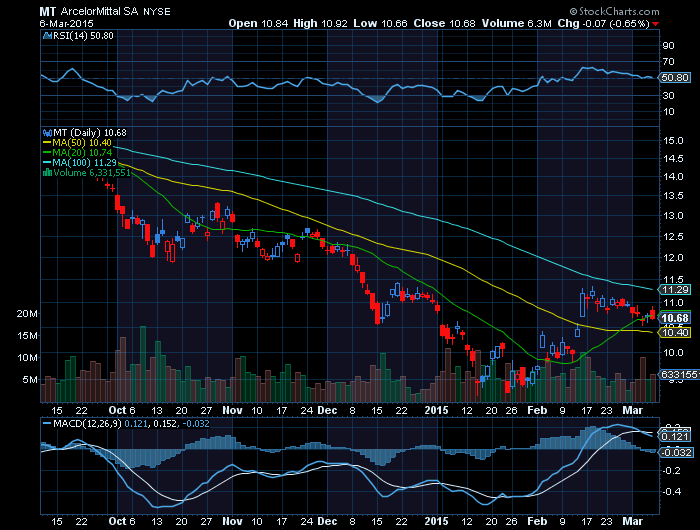Viewport: 700px width, 530px height.
Task: Click the StockCharts.com watermark link
Action: coord(614,12)
